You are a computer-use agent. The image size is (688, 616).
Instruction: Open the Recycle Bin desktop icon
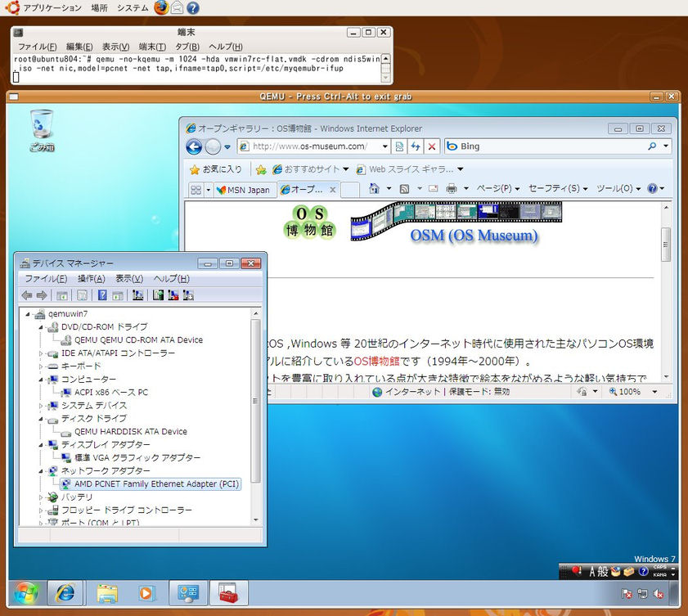(42, 131)
